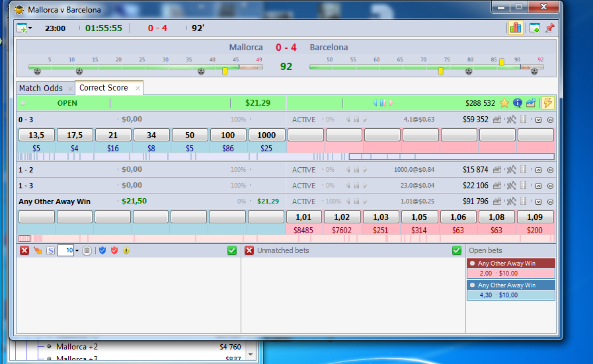The image size is (593, 364).
Task: Remove the 1 - 2 selection with round X
Action: 550,170
